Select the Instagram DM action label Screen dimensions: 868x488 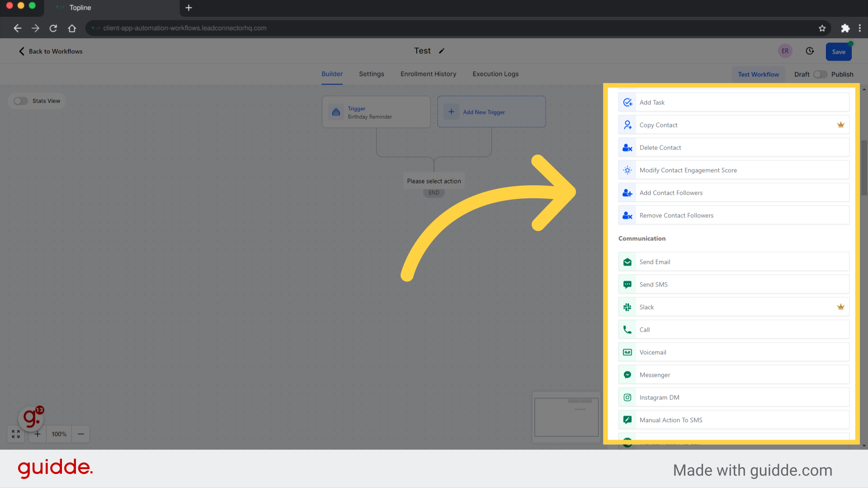click(x=659, y=398)
